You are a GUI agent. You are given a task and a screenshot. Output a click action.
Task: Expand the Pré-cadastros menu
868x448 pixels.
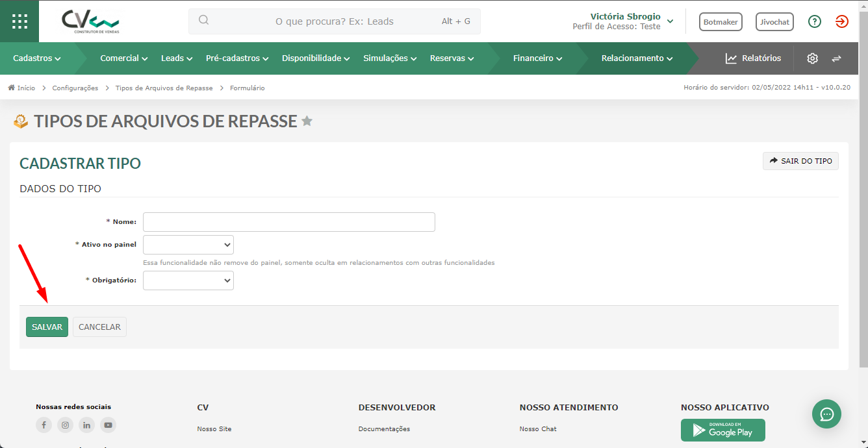(x=237, y=58)
